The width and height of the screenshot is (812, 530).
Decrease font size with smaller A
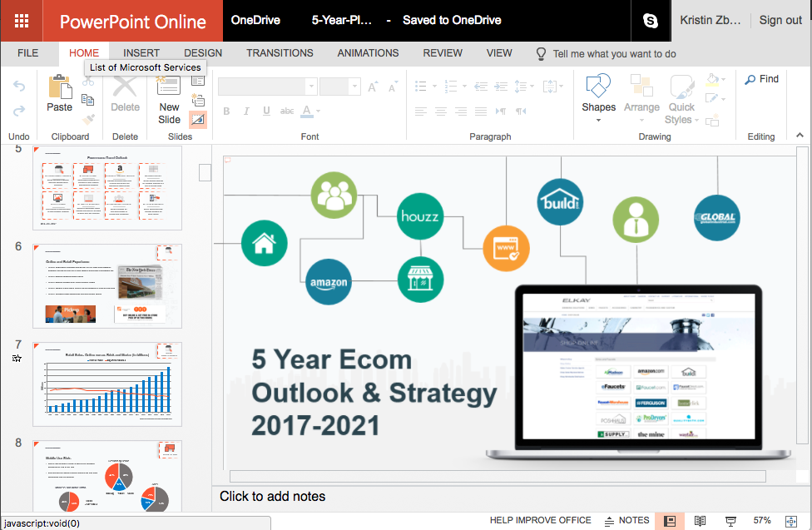click(x=393, y=87)
